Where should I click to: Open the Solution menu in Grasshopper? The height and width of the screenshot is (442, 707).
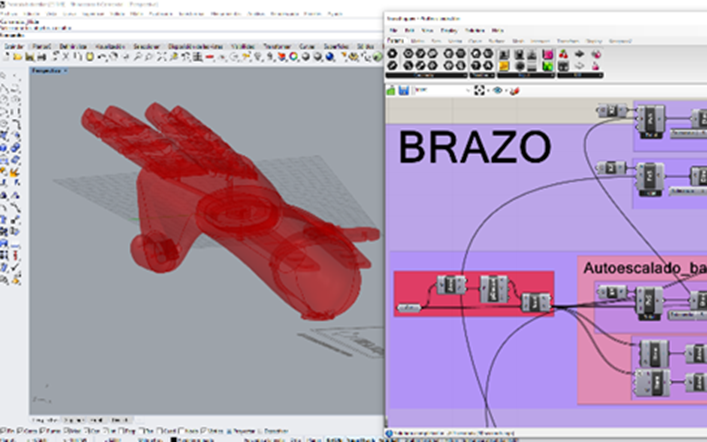474,31
